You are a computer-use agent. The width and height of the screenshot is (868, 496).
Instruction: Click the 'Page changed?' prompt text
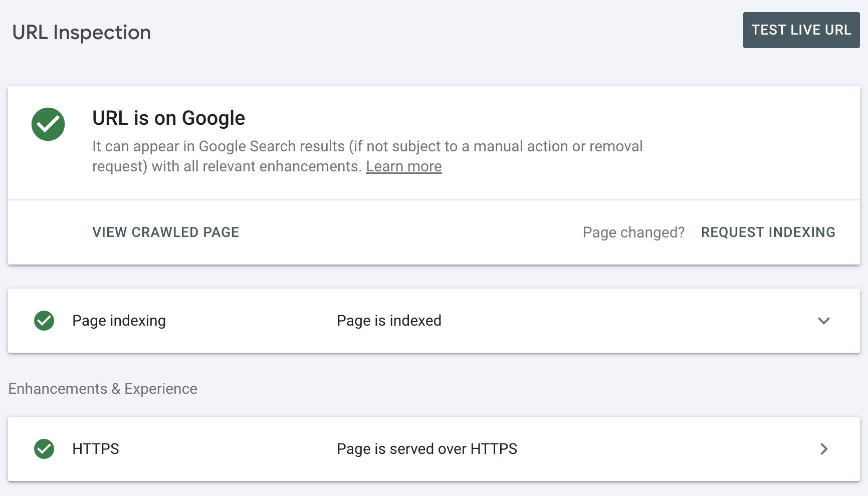point(633,232)
